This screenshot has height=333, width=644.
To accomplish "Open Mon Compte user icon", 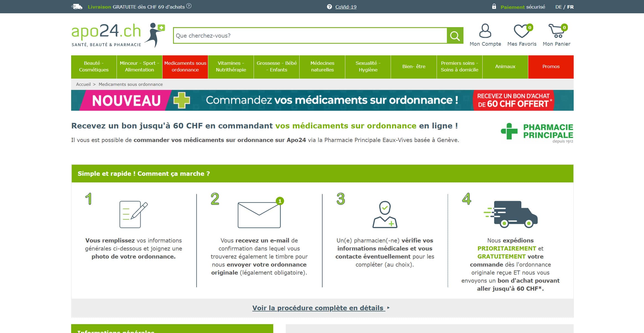I will click(x=485, y=31).
